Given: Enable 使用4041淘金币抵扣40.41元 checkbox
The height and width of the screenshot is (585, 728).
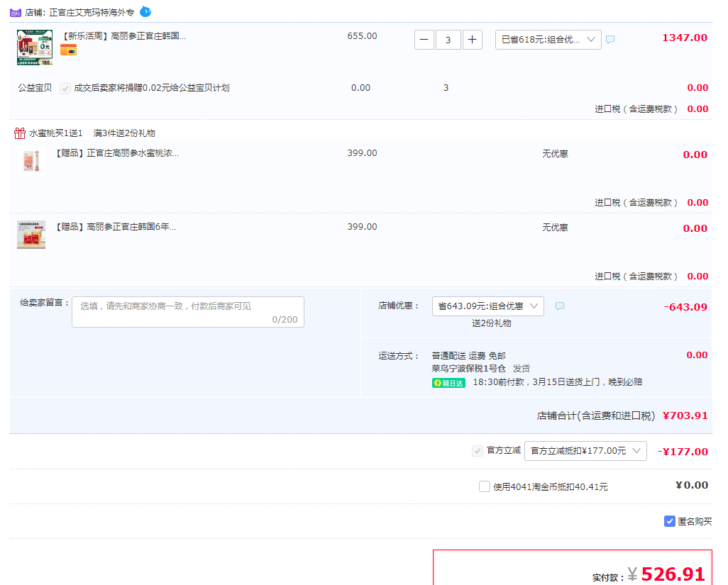Looking at the screenshot, I should pos(484,486).
